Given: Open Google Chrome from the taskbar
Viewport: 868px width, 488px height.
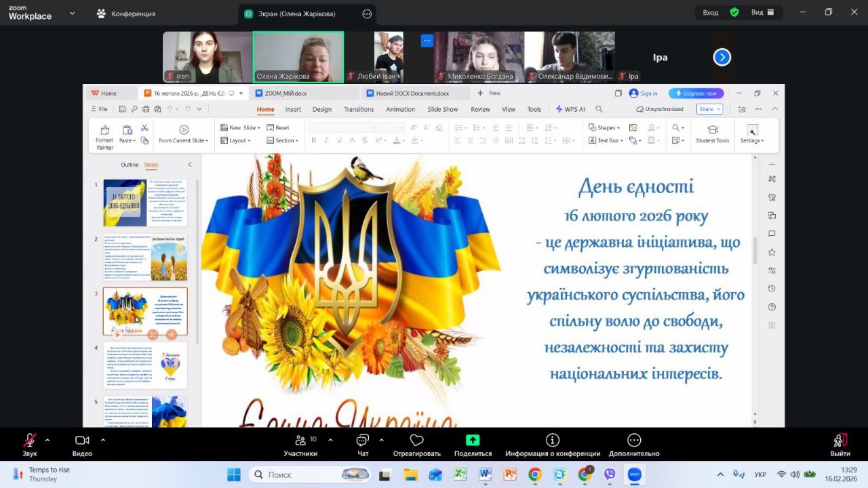Looking at the screenshot, I should point(535,474).
